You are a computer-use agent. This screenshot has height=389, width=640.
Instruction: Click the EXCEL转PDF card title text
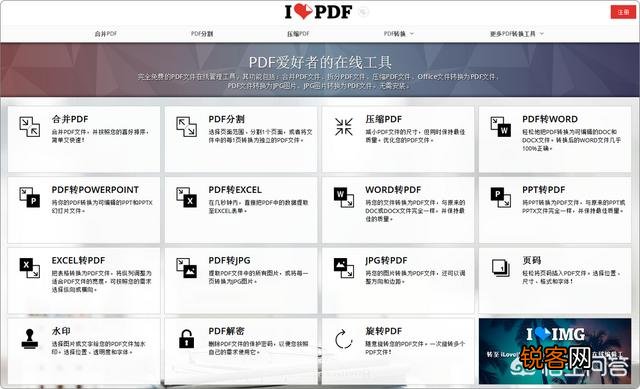pos(78,260)
